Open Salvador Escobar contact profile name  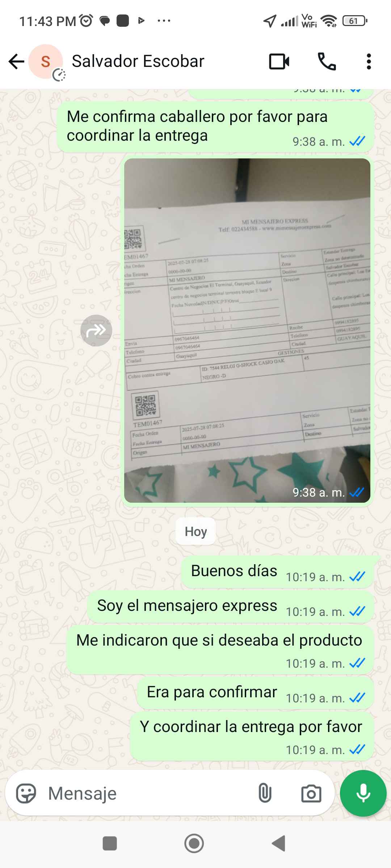pyautogui.click(x=138, y=61)
